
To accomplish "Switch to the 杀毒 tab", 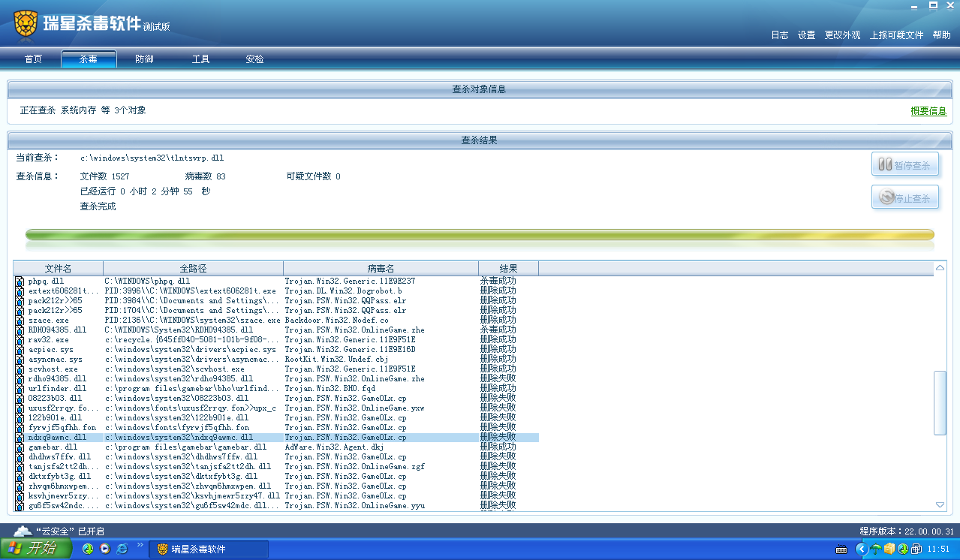I will [89, 59].
